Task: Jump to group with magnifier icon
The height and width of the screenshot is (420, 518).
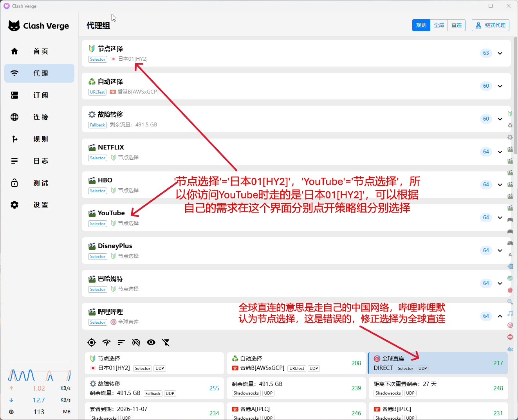Action: click(x=510, y=302)
